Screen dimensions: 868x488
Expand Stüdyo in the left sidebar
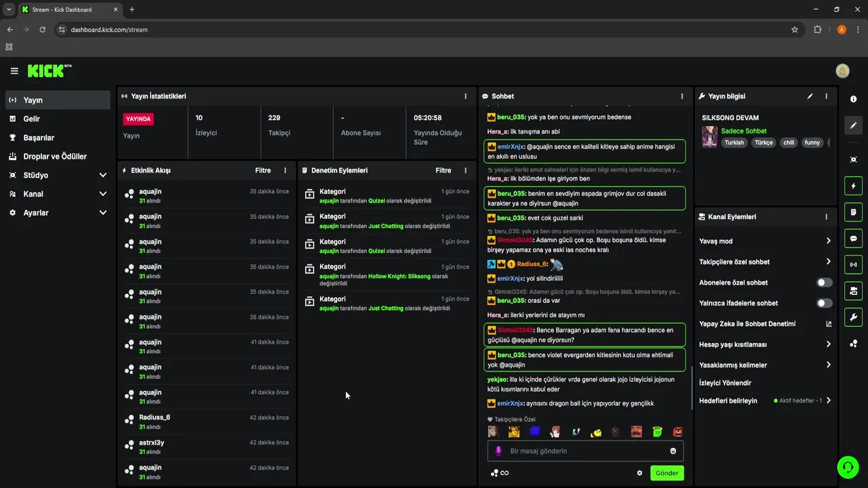click(57, 175)
